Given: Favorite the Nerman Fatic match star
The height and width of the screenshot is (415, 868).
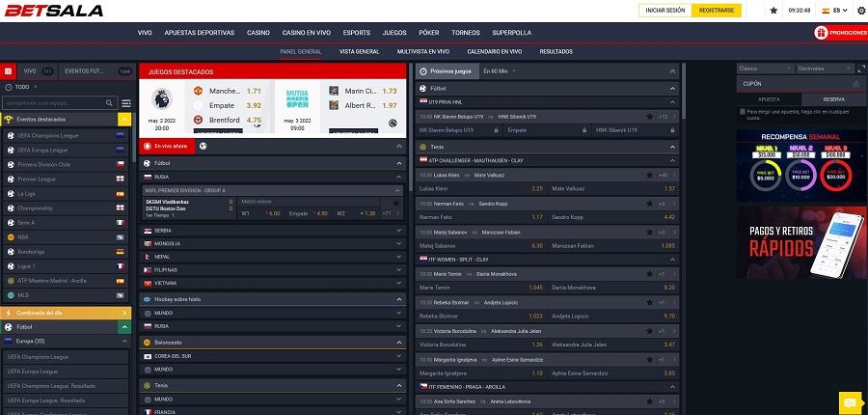Looking at the screenshot, I should coord(649,204).
